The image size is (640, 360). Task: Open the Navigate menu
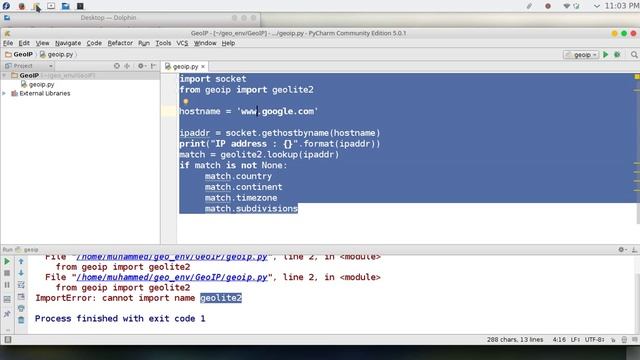(68, 43)
